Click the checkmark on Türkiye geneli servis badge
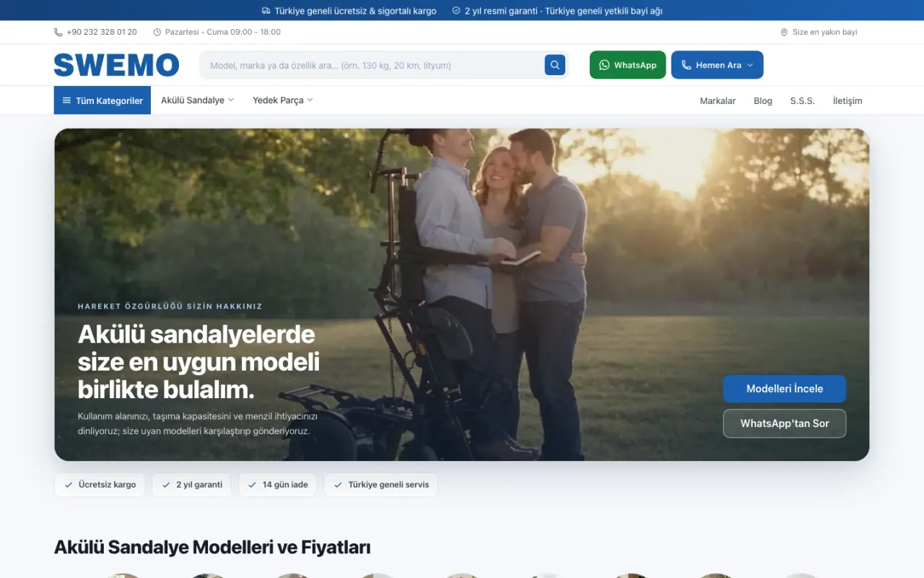The height and width of the screenshot is (578, 924). tap(338, 485)
